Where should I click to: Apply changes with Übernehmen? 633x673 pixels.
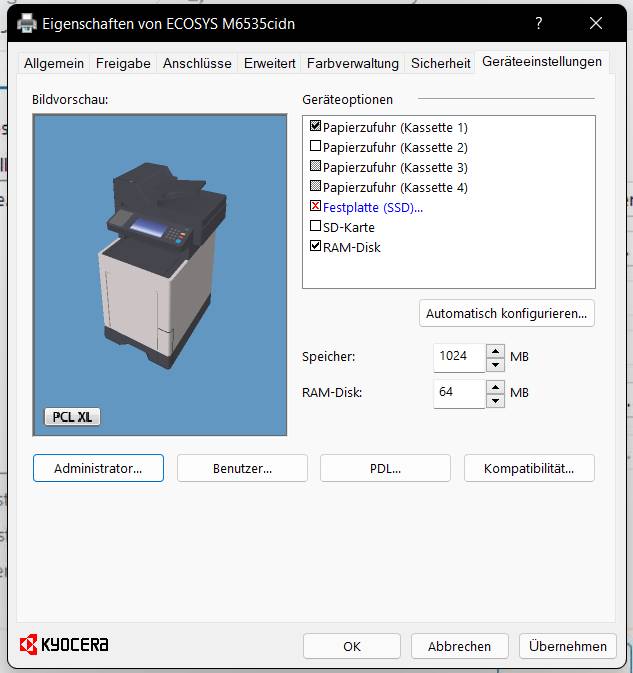[x=568, y=646]
